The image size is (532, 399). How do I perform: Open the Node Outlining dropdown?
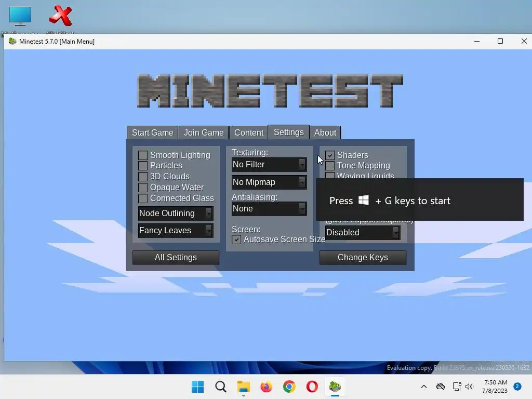(x=176, y=213)
